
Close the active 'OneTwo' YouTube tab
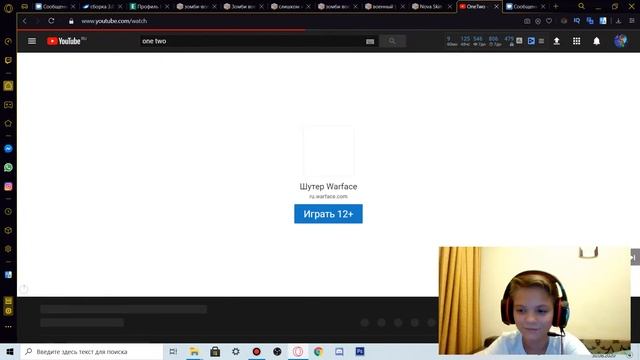pos(496,7)
